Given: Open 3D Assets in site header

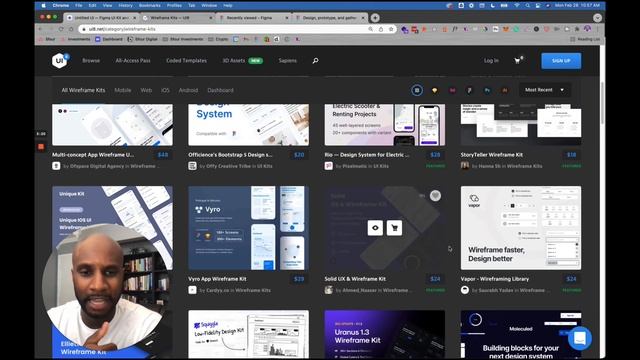Looking at the screenshot, I should [234, 60].
